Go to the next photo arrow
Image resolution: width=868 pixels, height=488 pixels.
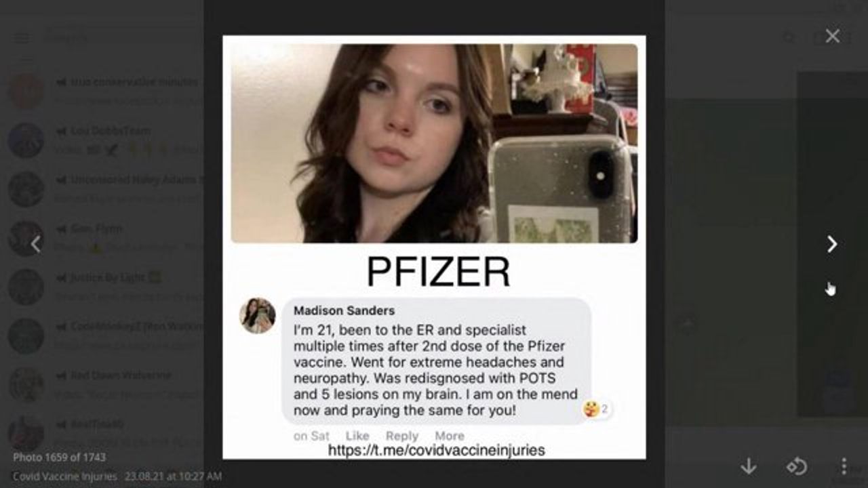[832, 244]
